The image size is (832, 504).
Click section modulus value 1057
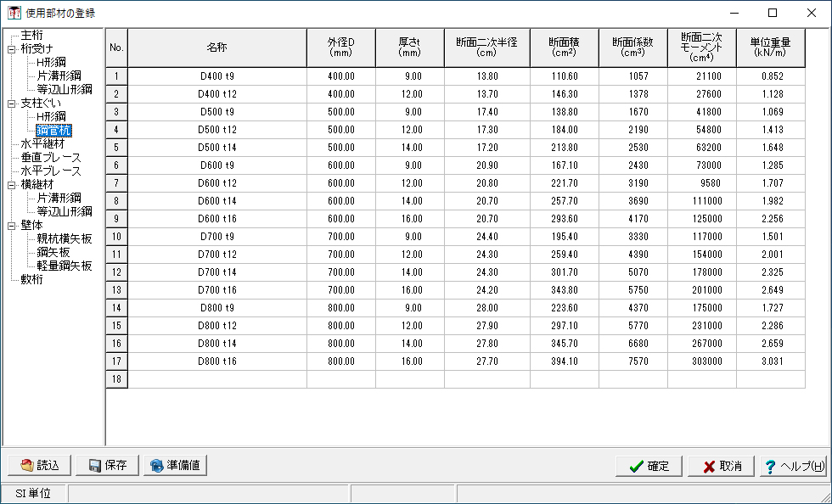[633, 76]
